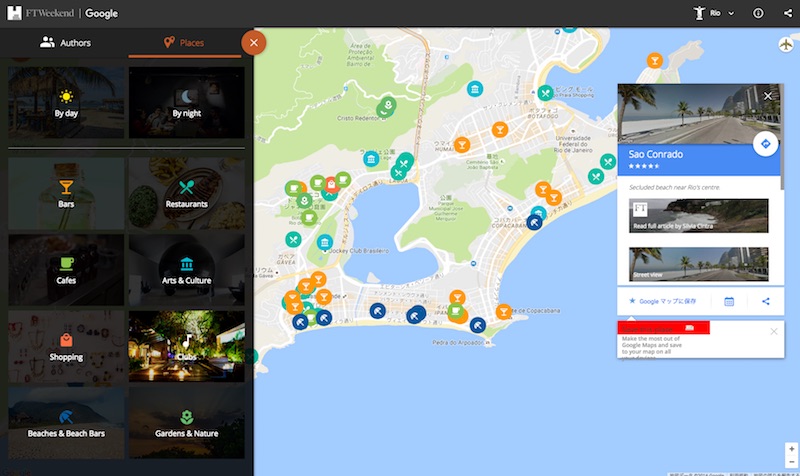Open the Street view thumbnail

point(699,264)
